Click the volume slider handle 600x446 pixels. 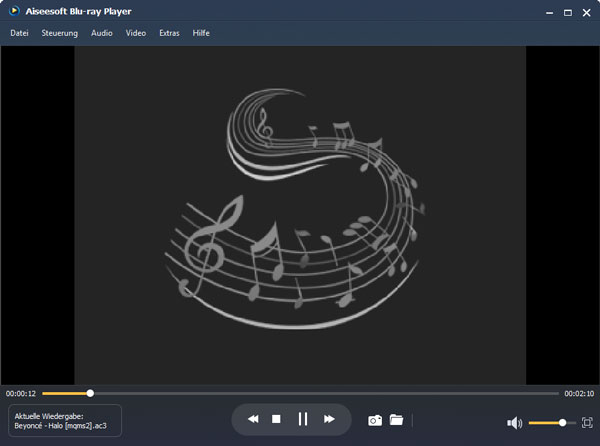tap(563, 422)
